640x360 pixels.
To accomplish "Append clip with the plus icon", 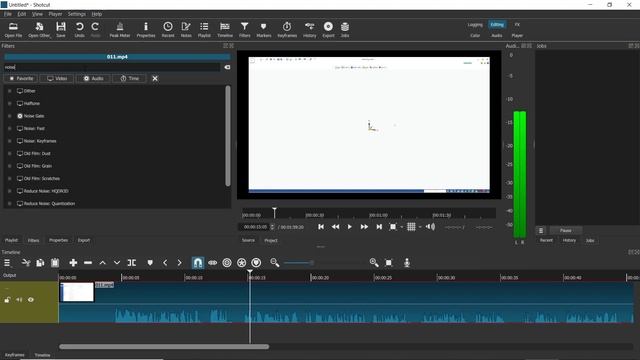I will tap(73, 262).
